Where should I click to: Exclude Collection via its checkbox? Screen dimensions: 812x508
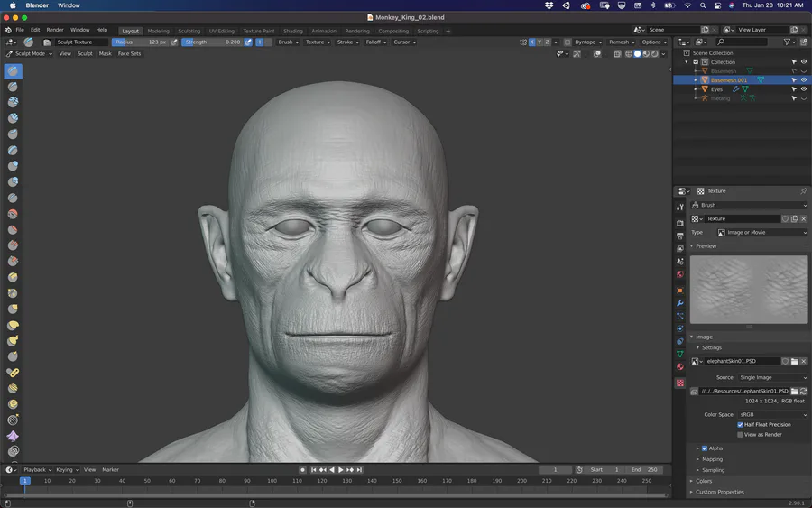pyautogui.click(x=696, y=62)
